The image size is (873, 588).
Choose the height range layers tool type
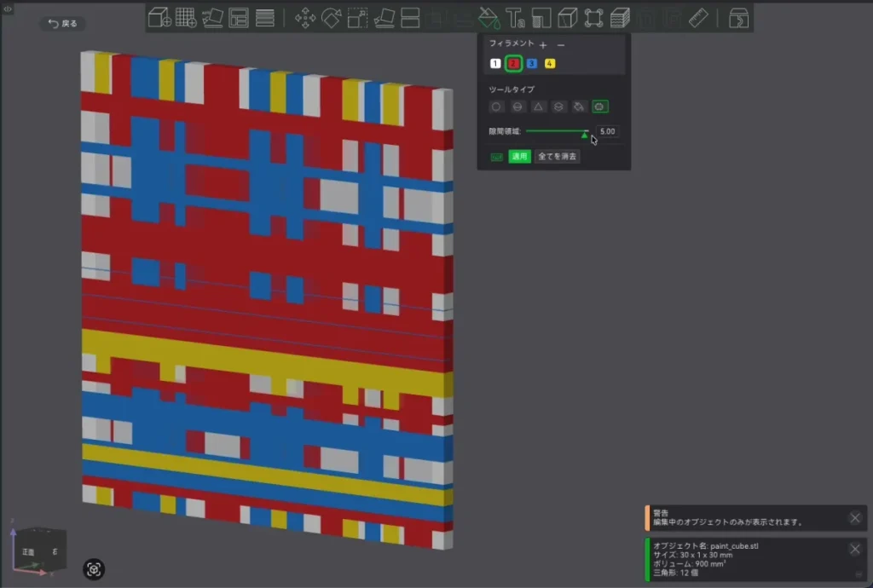tap(558, 107)
